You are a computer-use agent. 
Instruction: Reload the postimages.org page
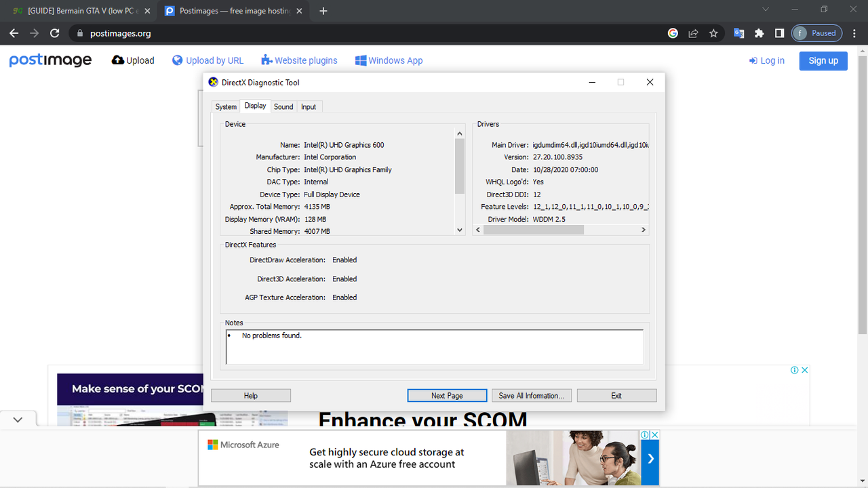[55, 33]
